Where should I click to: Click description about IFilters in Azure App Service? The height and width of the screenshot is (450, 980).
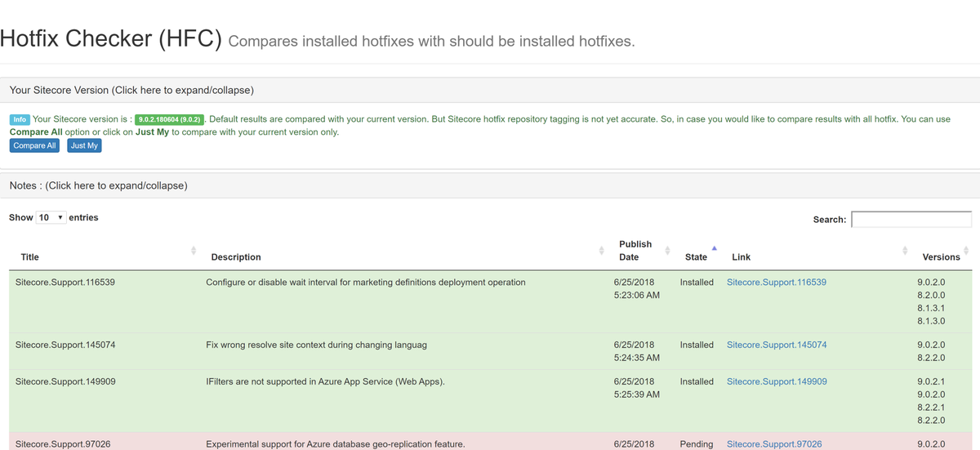click(x=325, y=381)
